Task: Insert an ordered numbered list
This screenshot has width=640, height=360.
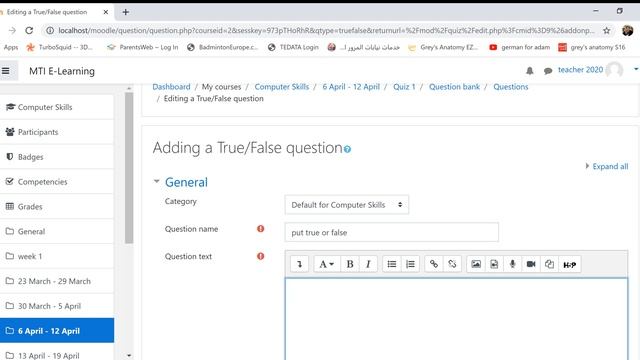Action: click(x=410, y=264)
